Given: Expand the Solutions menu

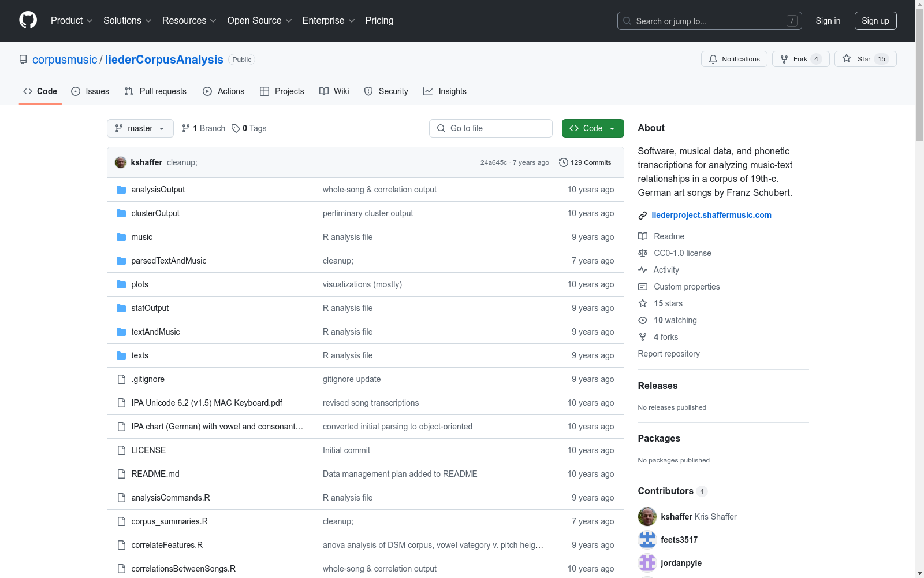Looking at the screenshot, I should pos(128,21).
